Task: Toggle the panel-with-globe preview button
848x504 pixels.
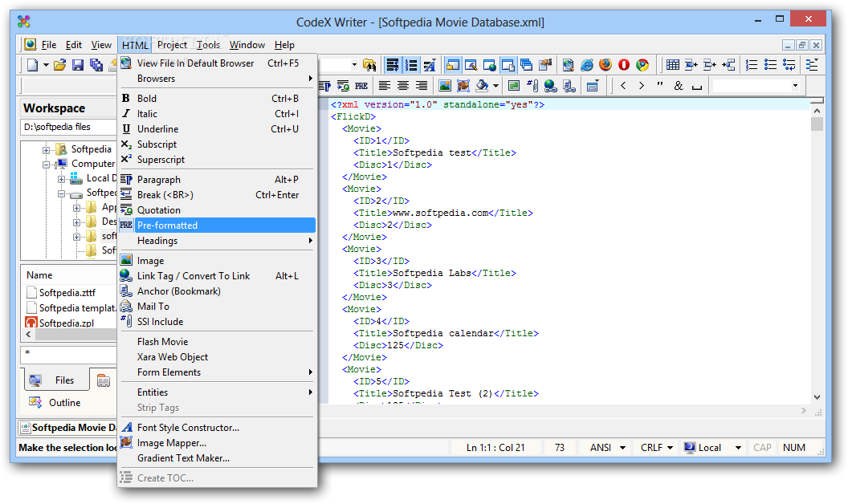Action: pos(489,66)
